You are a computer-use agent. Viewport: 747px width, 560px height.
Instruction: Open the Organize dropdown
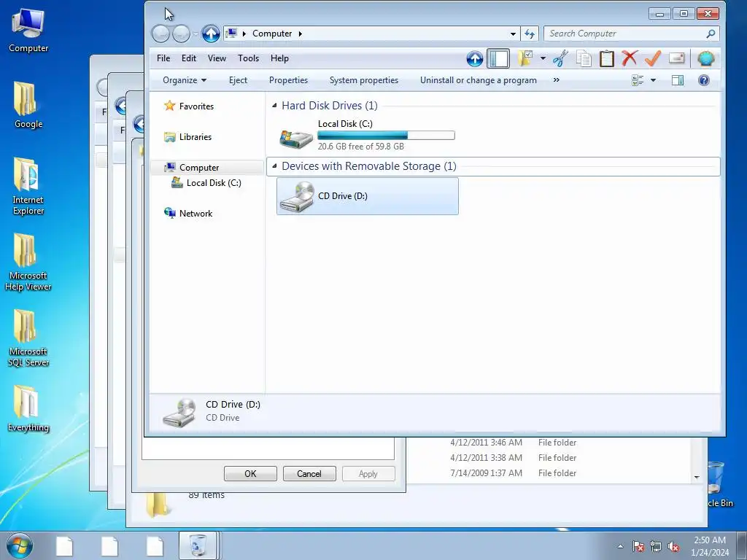185,80
